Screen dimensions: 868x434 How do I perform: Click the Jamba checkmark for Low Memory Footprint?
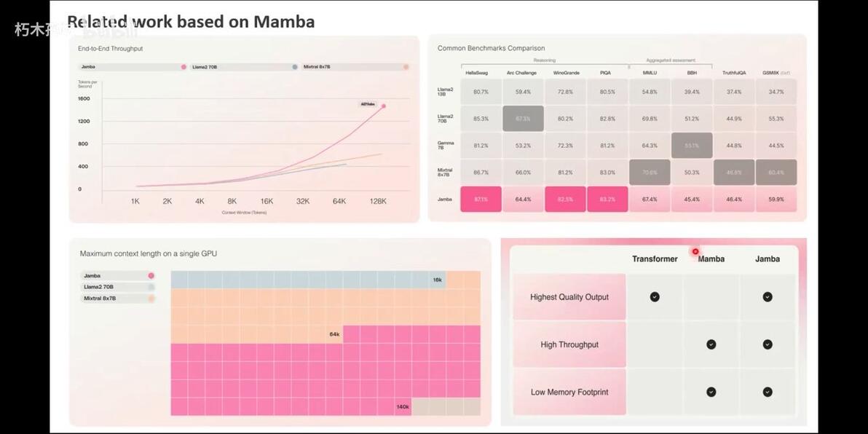coord(768,392)
